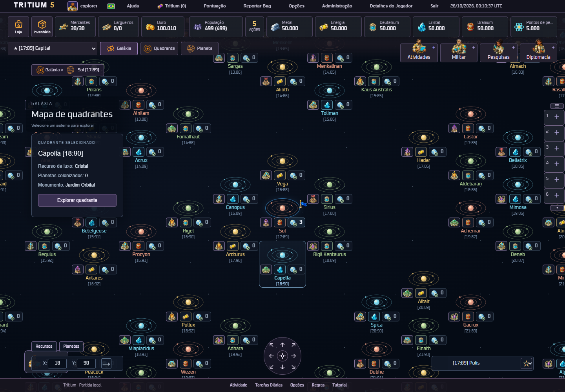Expand the Atividades panel with plus

coord(434,47)
